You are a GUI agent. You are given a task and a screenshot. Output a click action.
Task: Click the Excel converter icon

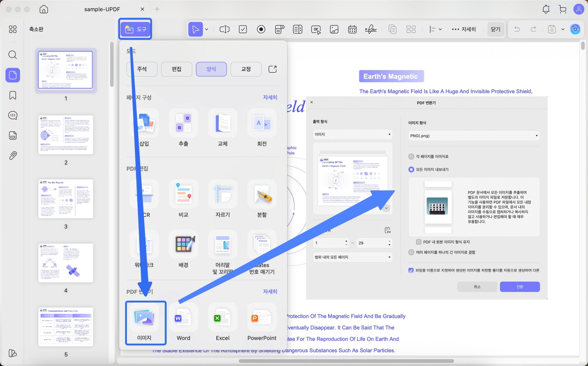(222, 317)
